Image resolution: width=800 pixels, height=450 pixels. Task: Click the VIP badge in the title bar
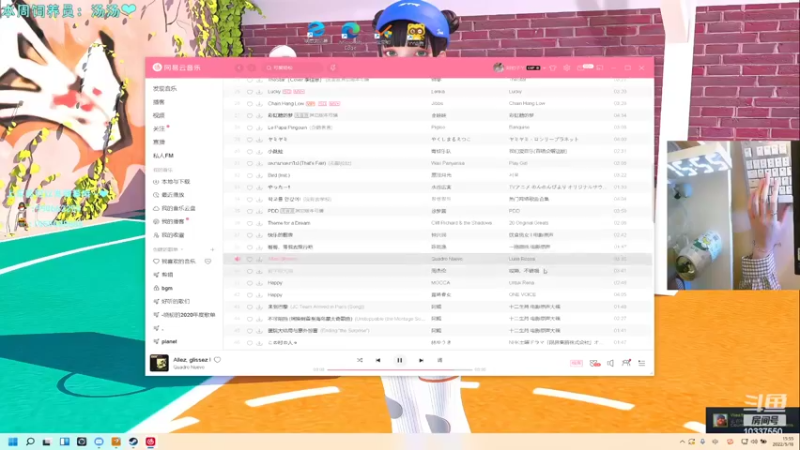[533, 68]
